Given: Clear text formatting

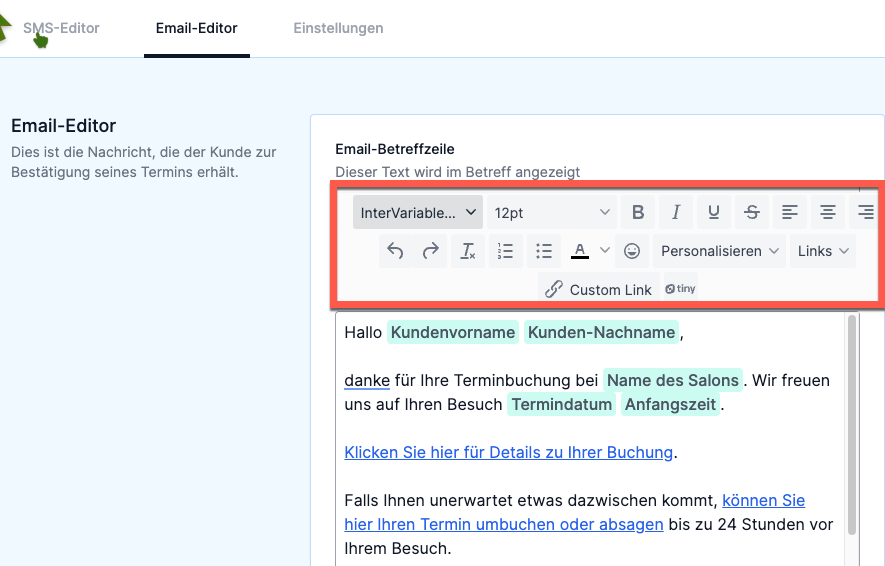Looking at the screenshot, I should click(x=468, y=251).
